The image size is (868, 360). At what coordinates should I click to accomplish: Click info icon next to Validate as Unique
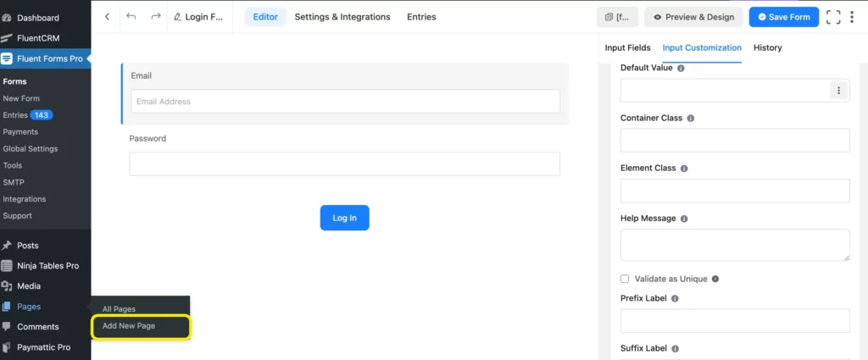pos(715,279)
